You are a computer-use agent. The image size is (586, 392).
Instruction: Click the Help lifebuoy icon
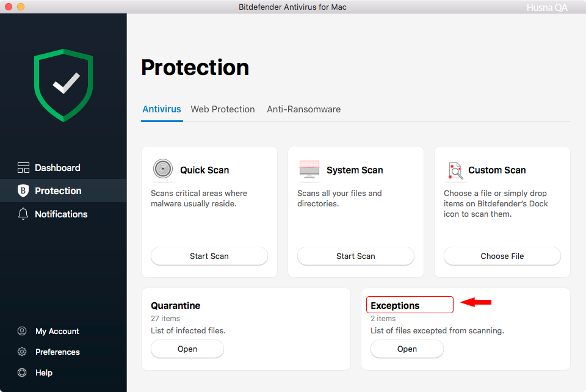tap(22, 372)
